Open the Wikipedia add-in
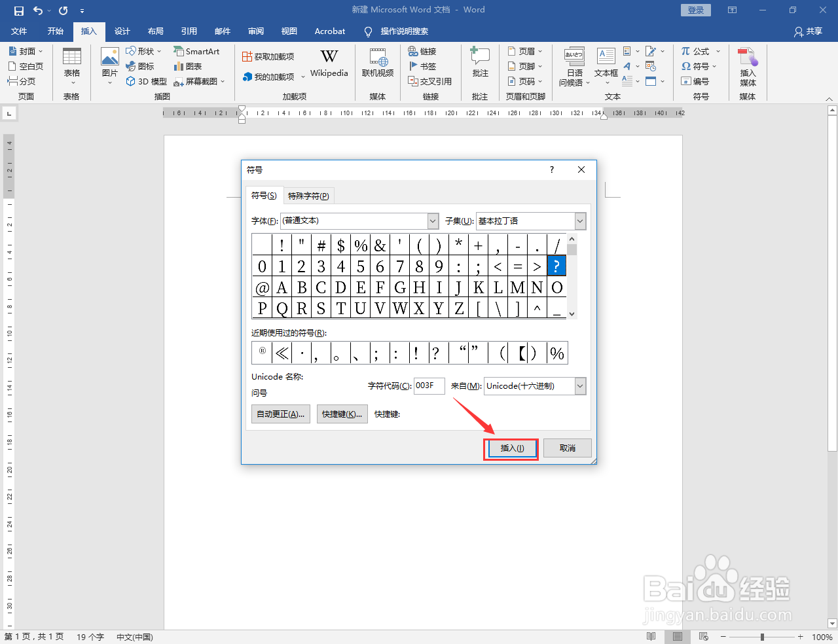Image resolution: width=838 pixels, height=644 pixels. point(329,64)
